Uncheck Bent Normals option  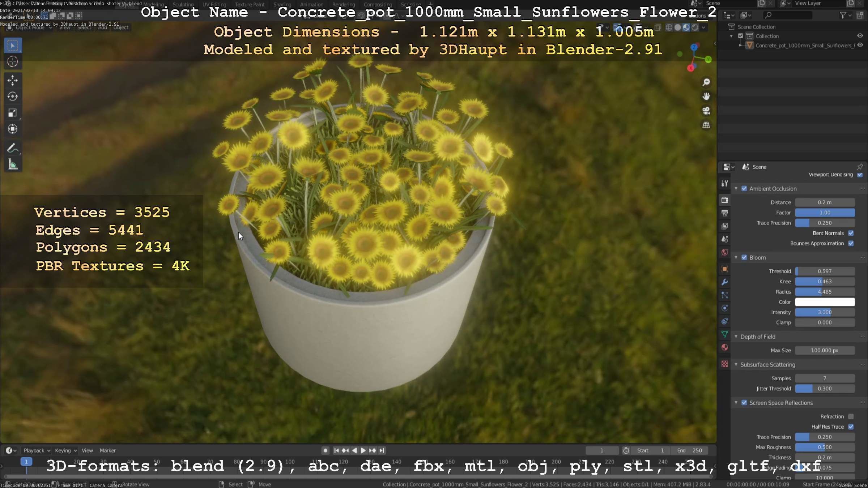(851, 233)
